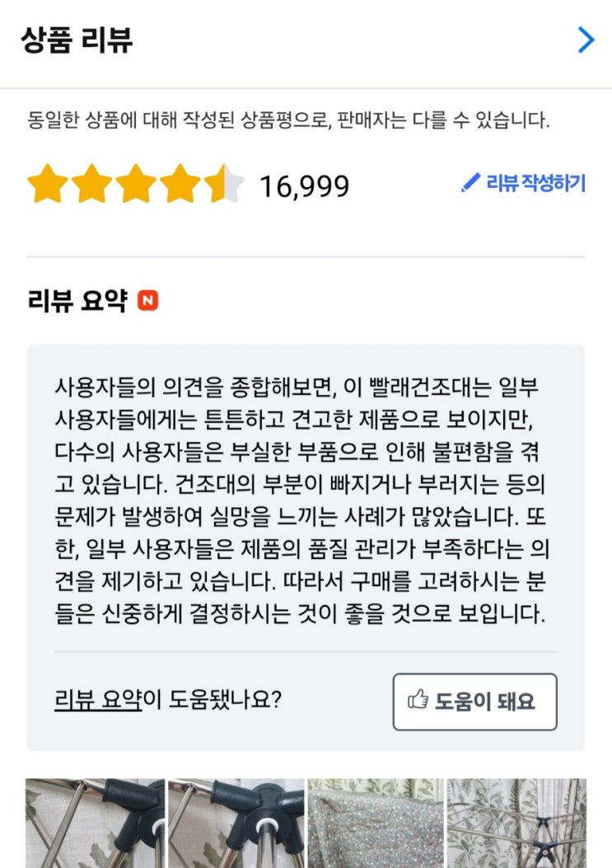Click the pencil icon for writing reviews
The height and width of the screenshot is (868, 612).
(470, 183)
